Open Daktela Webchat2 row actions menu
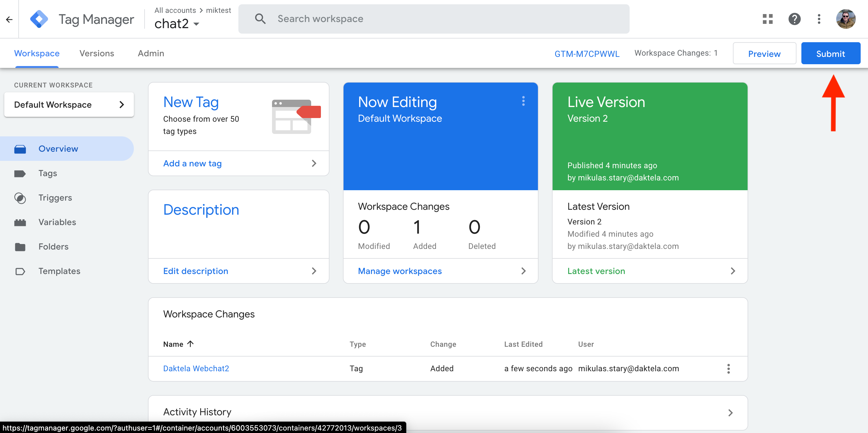 [x=728, y=368]
